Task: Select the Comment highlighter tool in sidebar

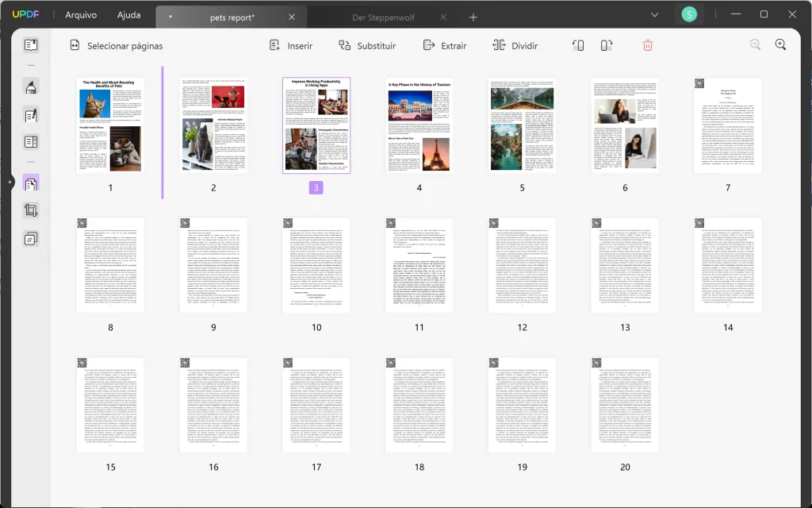Action: (x=31, y=87)
